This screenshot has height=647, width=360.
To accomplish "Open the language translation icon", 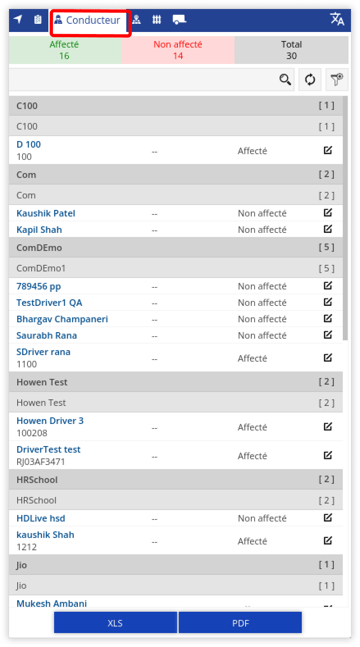I will tap(337, 19).
